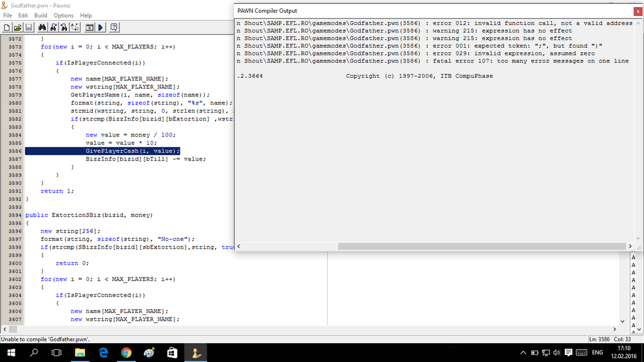
Task: Click the Copyright ITB CompuPhase line
Action: [x=419, y=76]
